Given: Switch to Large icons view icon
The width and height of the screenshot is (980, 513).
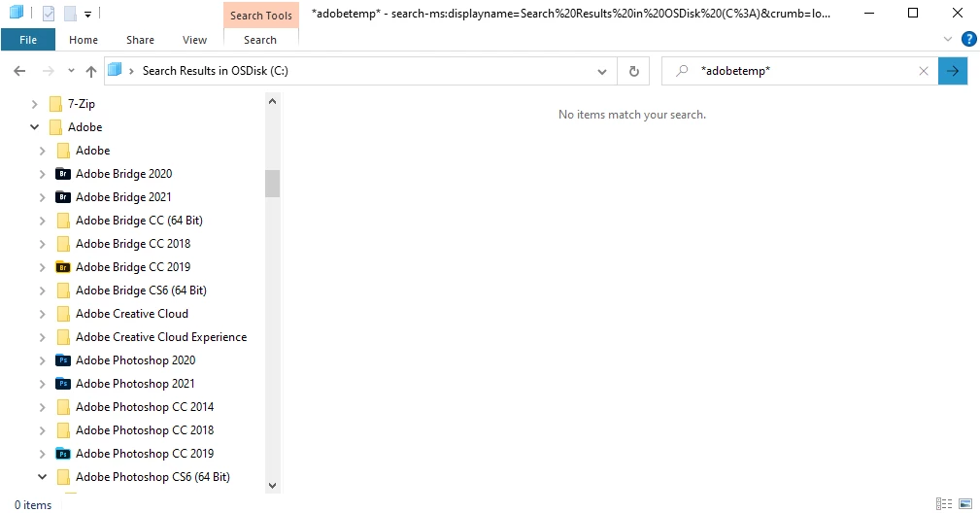Looking at the screenshot, I should [965, 503].
